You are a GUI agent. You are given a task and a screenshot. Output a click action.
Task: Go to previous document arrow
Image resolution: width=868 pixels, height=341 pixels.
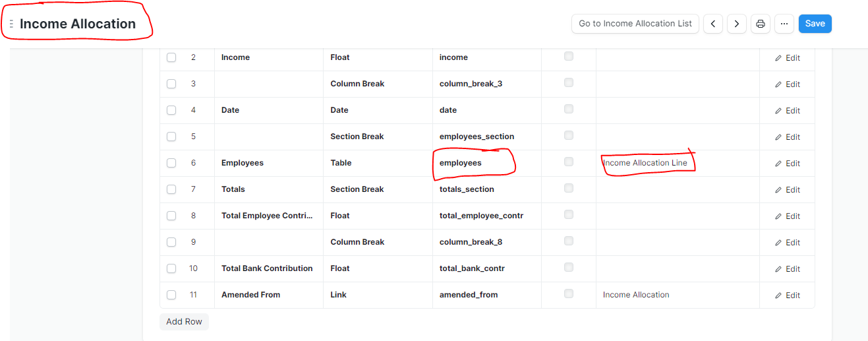click(713, 24)
